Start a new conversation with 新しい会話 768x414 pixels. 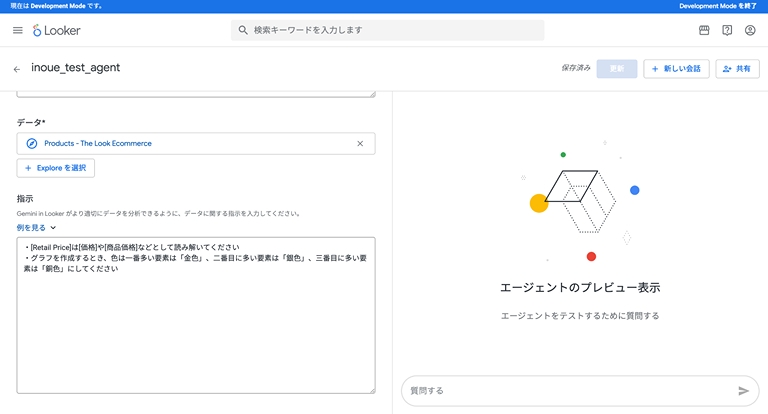pyautogui.click(x=676, y=69)
